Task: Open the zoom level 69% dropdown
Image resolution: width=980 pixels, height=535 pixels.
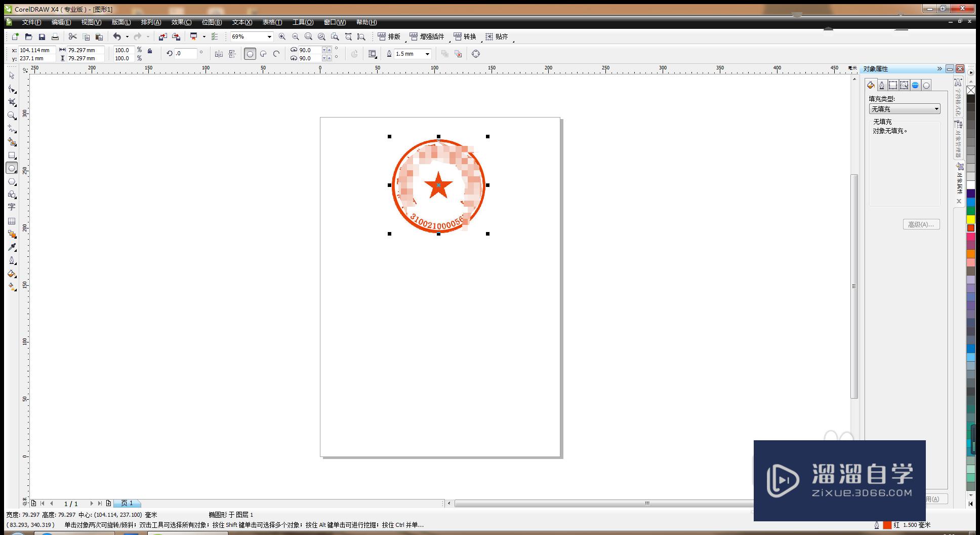Action: [x=269, y=36]
